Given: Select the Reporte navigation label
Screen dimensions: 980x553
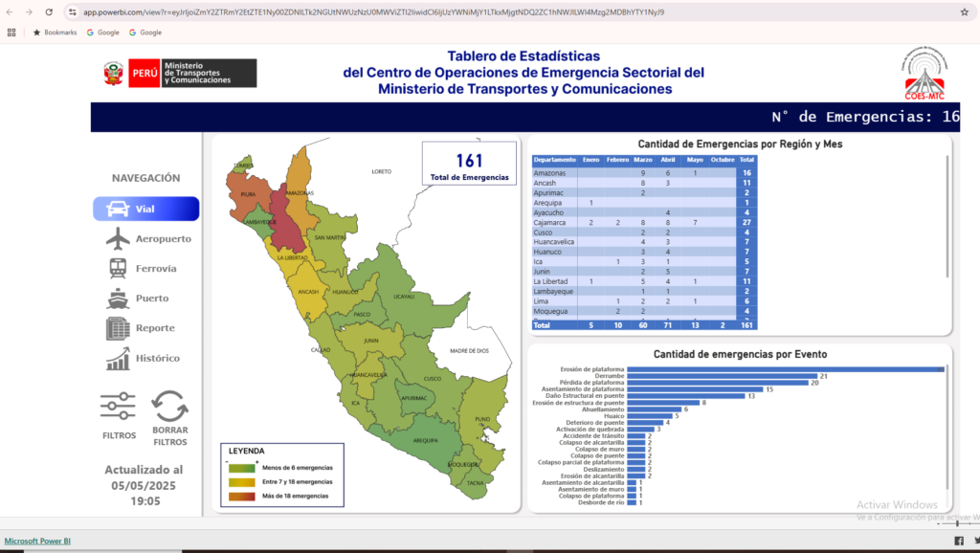Looking at the screenshot, I should coord(155,328).
